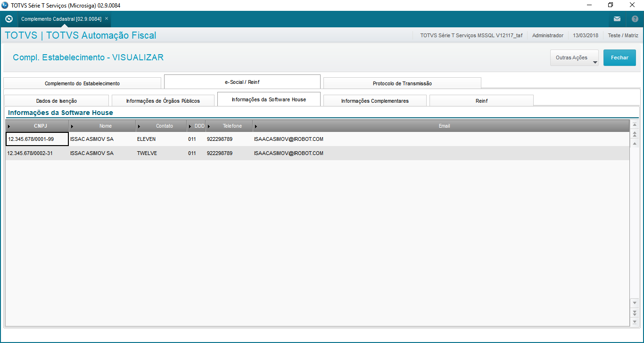Click the page-up double arrow in the grid scrollbar

tap(635, 134)
